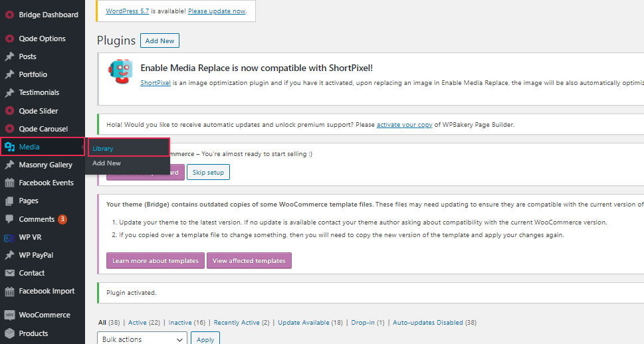This screenshot has height=344, width=644.
Task: Click the Media camera-music icon
Action: tap(9, 147)
